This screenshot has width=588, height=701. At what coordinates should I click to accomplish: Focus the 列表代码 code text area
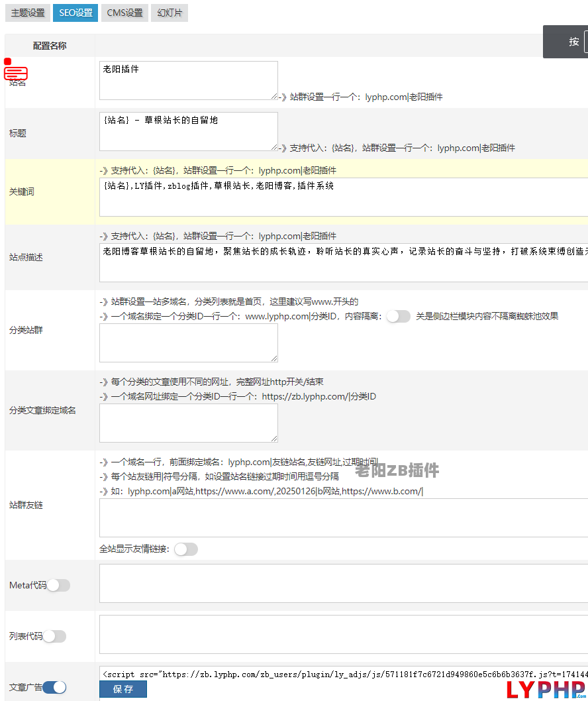click(344, 634)
